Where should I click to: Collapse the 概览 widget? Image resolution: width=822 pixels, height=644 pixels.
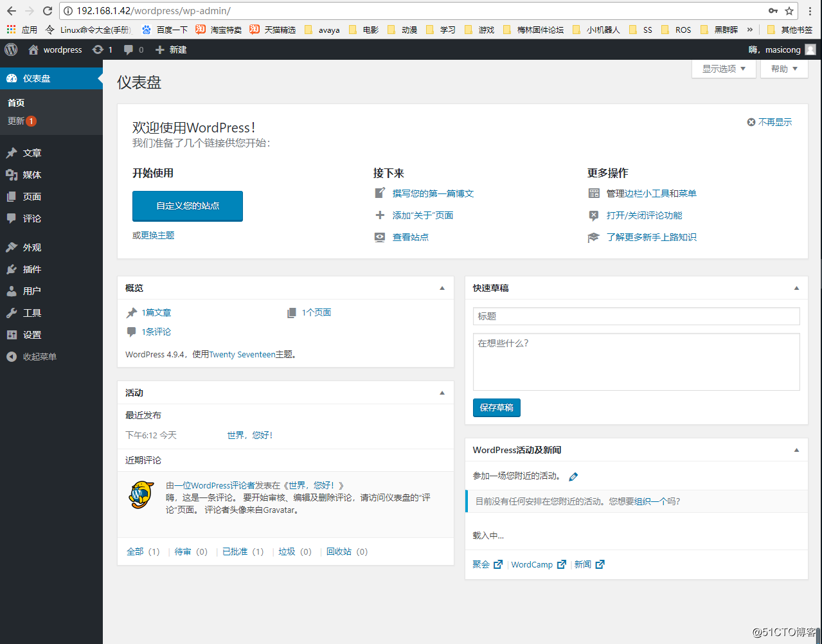(x=442, y=288)
